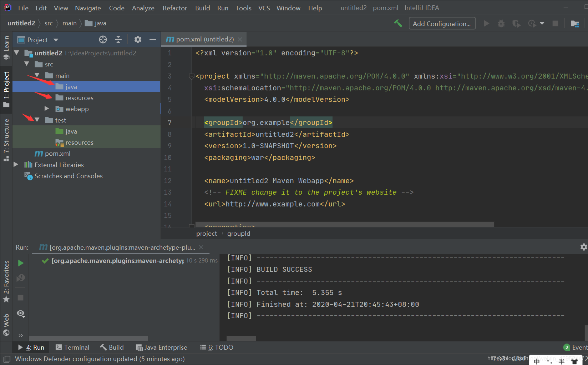Hide the Project panel with minus icon
588x365 pixels.
153,40
